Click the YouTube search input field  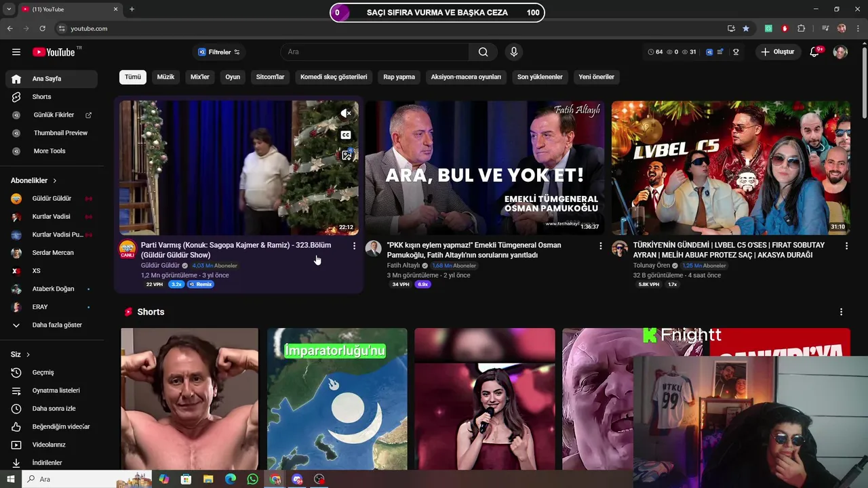[374, 52]
